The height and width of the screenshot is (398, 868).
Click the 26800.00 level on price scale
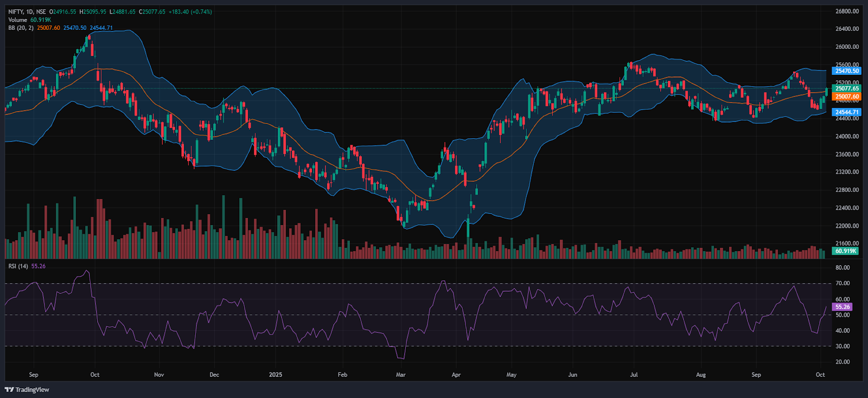[847, 11]
